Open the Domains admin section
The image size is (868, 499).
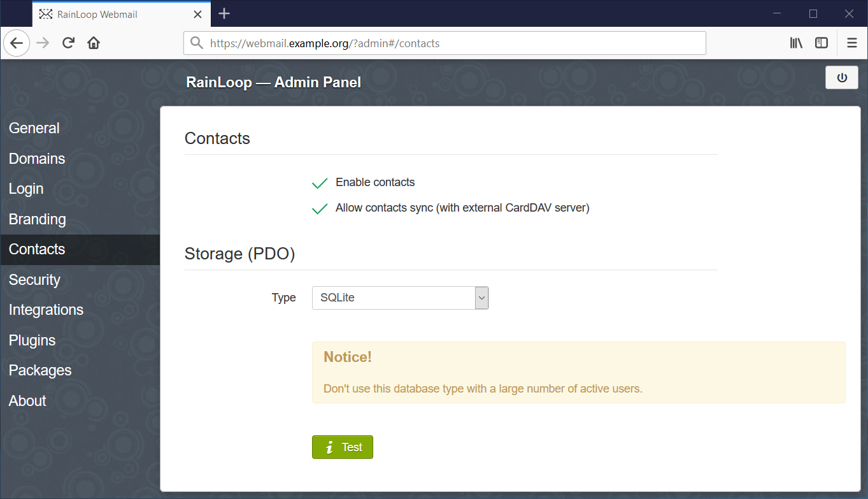[x=37, y=159]
